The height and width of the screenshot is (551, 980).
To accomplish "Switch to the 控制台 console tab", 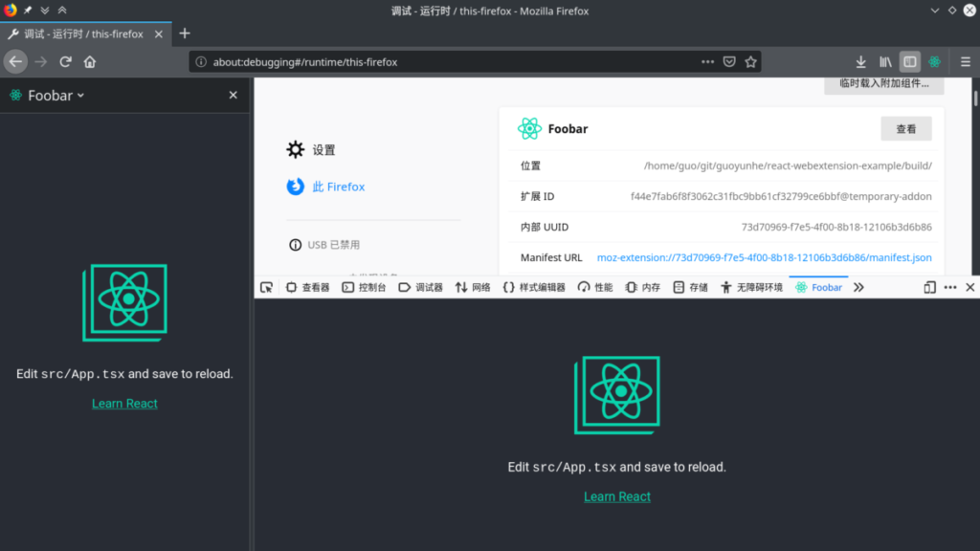I will [x=364, y=287].
